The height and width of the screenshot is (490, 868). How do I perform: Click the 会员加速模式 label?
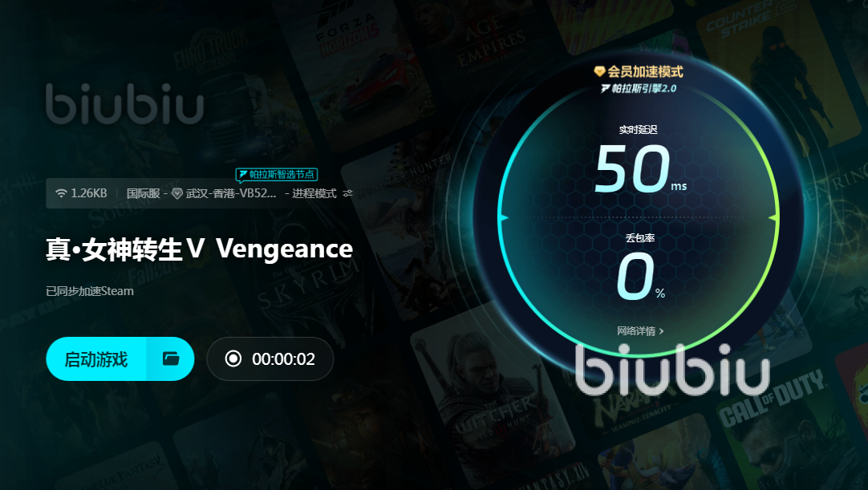[645, 71]
